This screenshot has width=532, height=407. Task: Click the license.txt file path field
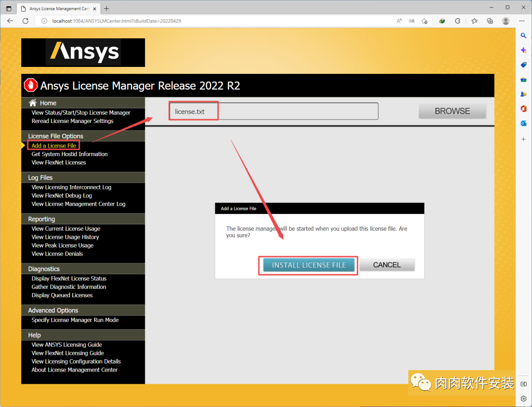273,111
